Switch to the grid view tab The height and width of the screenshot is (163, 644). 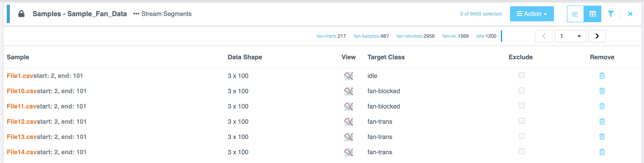(x=593, y=14)
